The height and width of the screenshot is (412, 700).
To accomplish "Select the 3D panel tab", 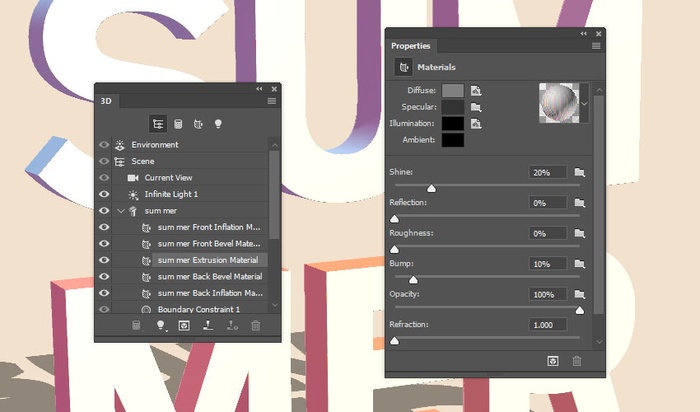I will [x=106, y=100].
